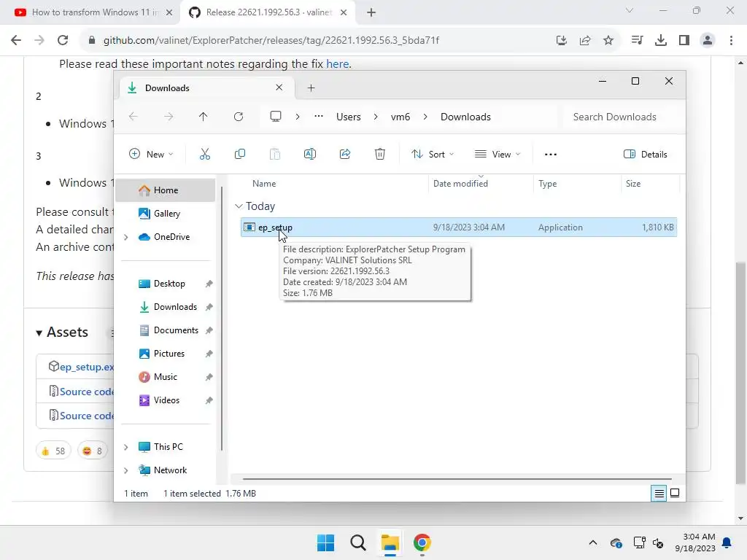Open the Windows Start button
747x560 pixels.
[326, 542]
